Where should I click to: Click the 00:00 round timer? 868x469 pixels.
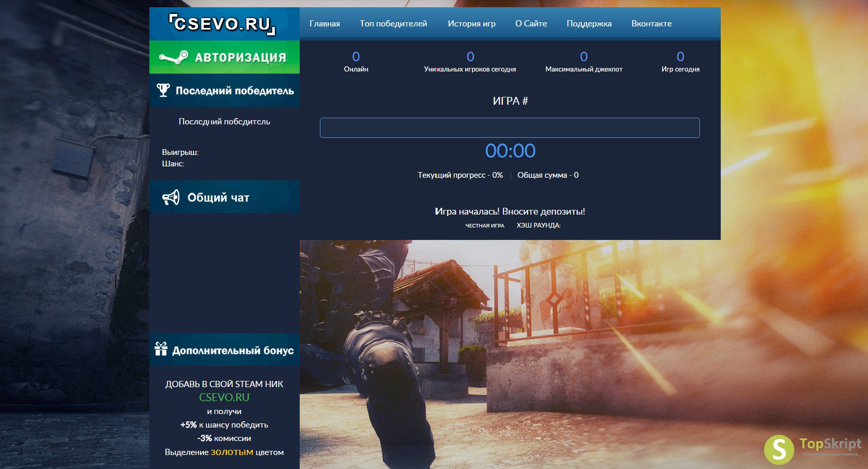pos(510,151)
